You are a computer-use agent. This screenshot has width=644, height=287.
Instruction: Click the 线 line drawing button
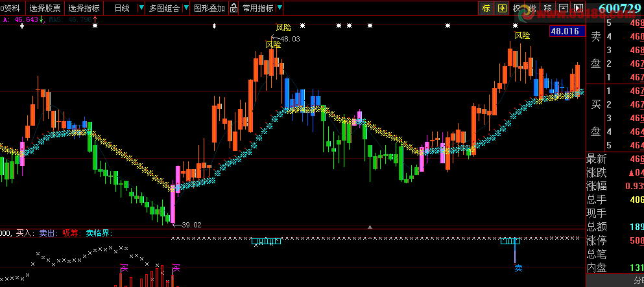tap(532, 8)
